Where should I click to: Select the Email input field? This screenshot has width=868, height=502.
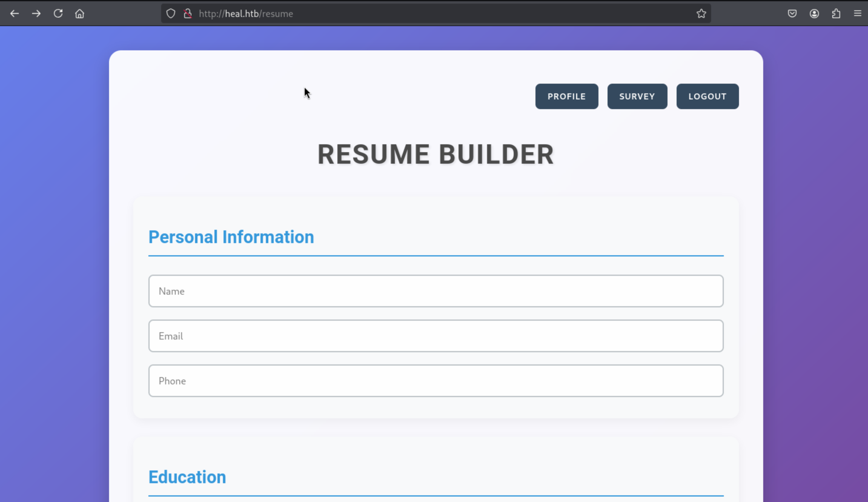(x=436, y=336)
